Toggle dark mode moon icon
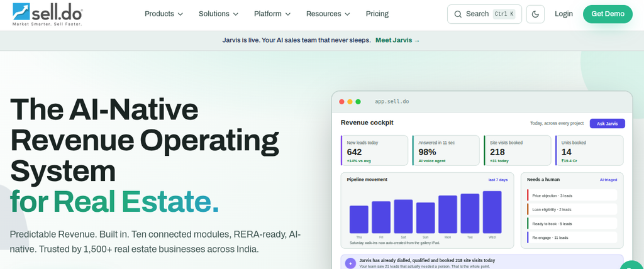 coord(535,14)
